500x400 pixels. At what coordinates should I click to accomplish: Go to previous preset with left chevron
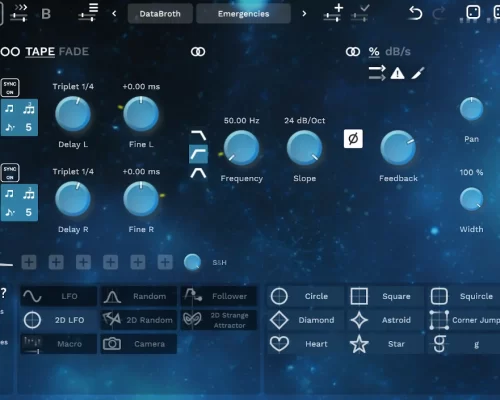pyautogui.click(x=114, y=14)
